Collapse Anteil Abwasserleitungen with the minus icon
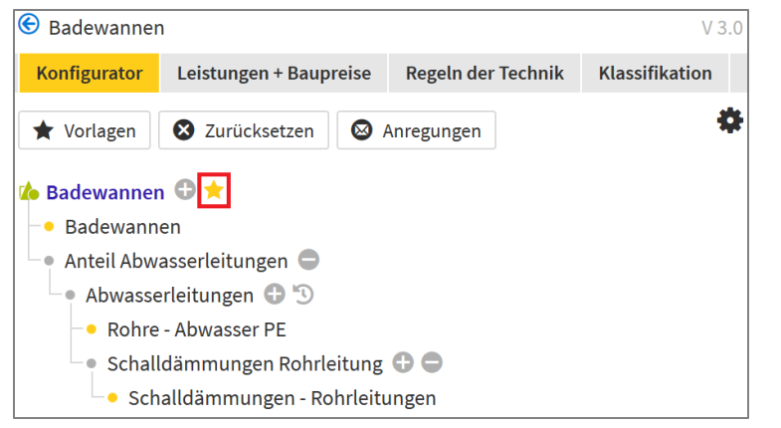This screenshot has width=781, height=428. tap(309, 261)
